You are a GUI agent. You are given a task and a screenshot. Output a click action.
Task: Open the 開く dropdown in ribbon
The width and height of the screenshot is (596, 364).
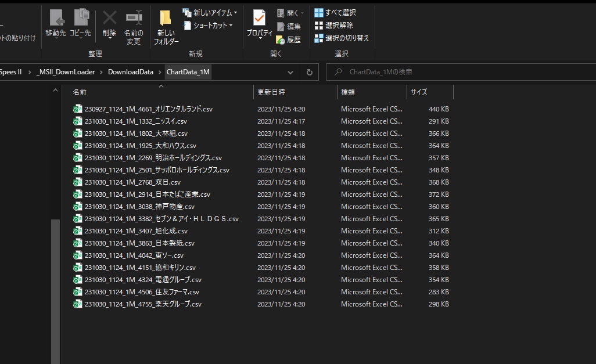click(290, 13)
